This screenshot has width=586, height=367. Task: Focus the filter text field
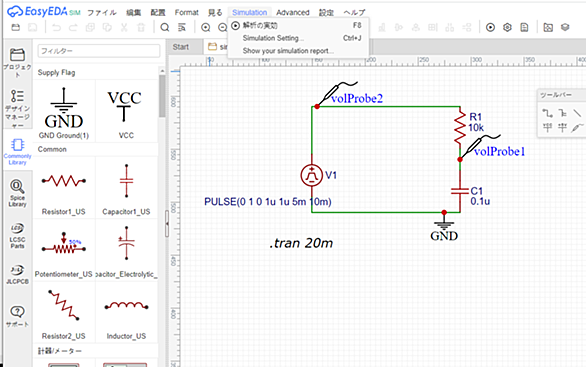pos(99,50)
